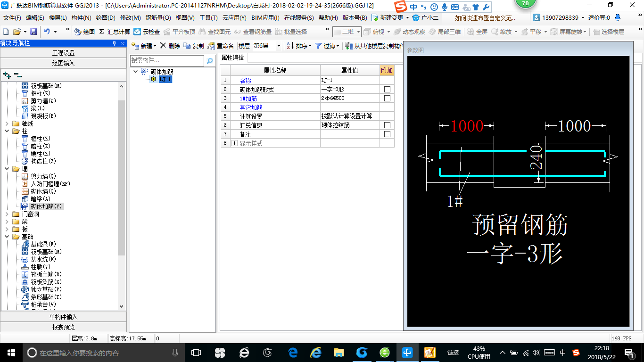Select LJ-1 component in tree
Screen dimensions: 644x362
click(x=165, y=79)
